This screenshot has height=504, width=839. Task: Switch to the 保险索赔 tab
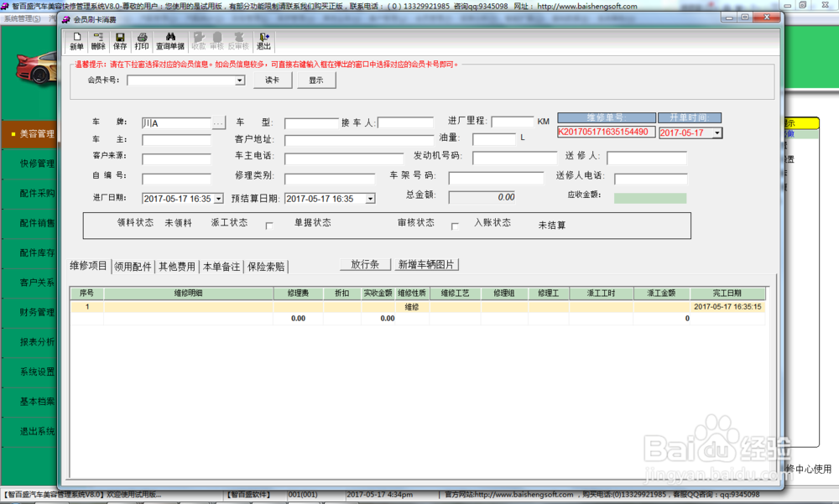(266, 267)
